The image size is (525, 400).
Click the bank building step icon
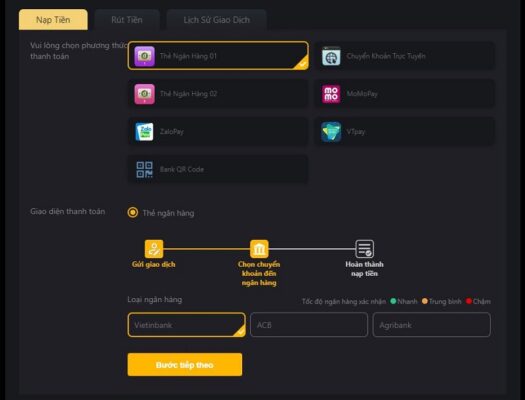pos(259,249)
